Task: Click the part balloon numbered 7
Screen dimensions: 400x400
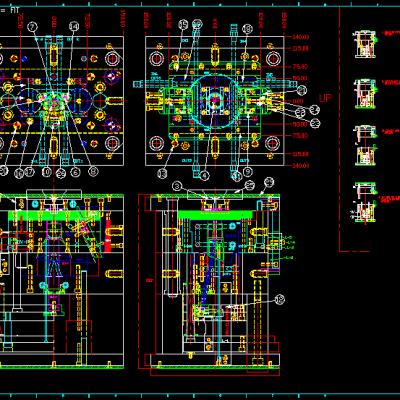Action: point(32,27)
